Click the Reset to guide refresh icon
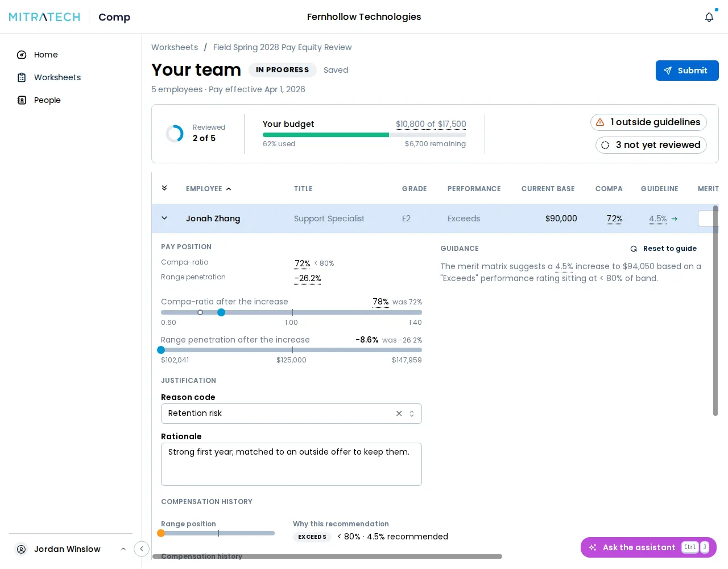The width and height of the screenshot is (728, 569). pyautogui.click(x=634, y=249)
